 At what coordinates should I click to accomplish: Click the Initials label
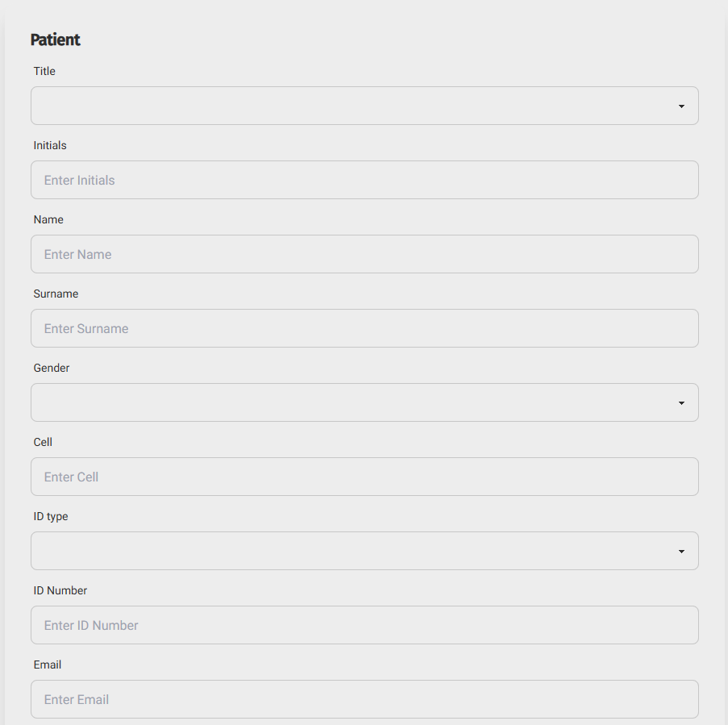[x=50, y=145]
